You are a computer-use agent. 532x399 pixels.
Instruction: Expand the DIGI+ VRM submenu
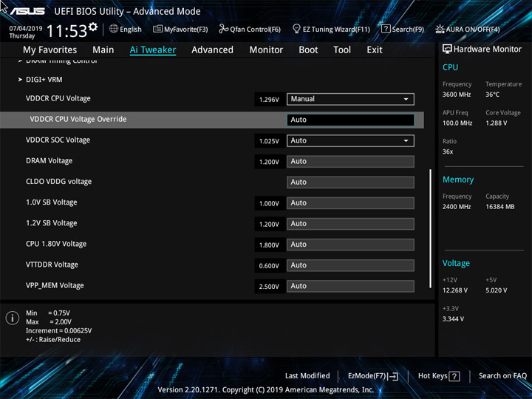pos(44,80)
